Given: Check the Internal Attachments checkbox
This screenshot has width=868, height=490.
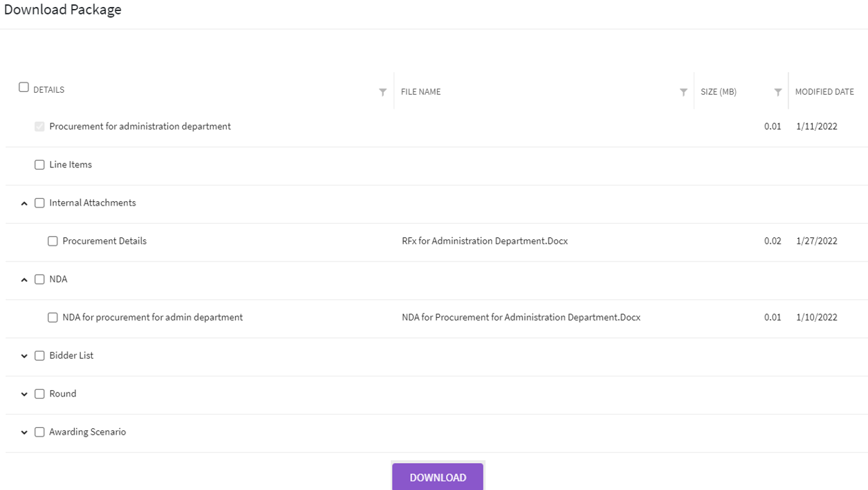Looking at the screenshot, I should pos(39,203).
